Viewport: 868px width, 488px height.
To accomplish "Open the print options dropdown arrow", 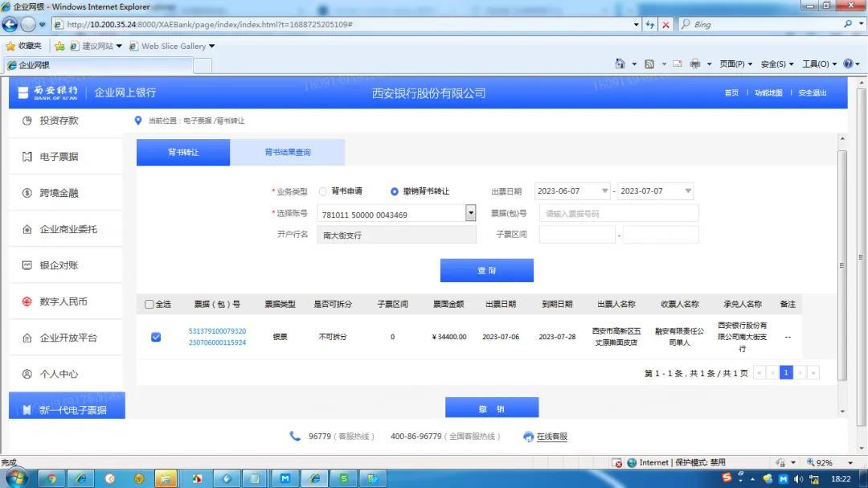I will 709,64.
